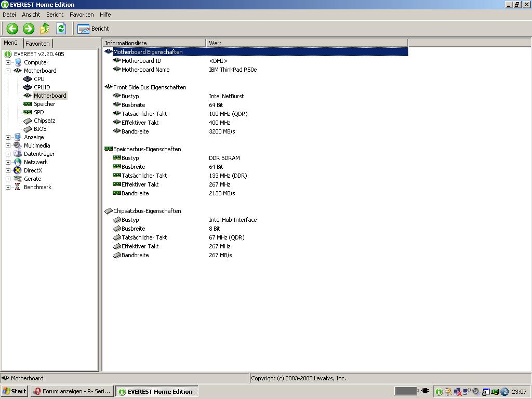Switch to Forum anzeige taskbar window

point(72,391)
